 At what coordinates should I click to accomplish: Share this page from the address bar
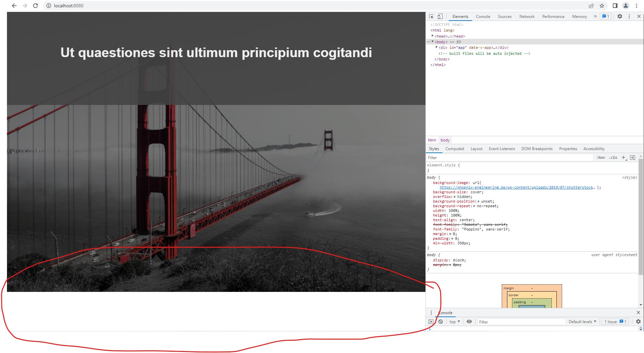(591, 6)
